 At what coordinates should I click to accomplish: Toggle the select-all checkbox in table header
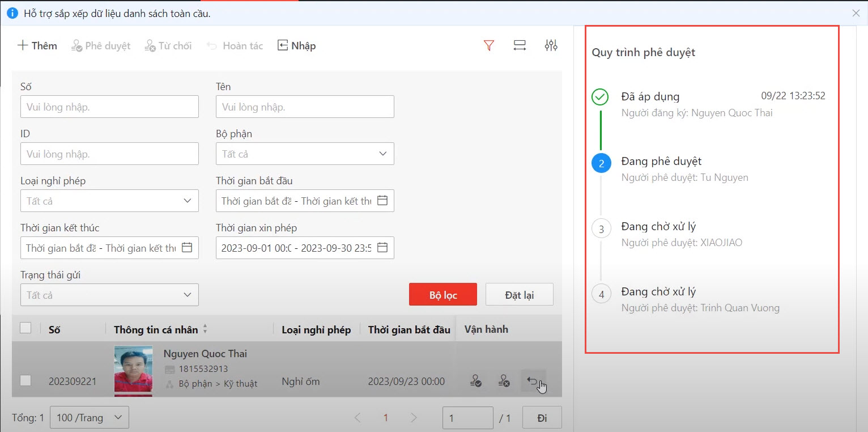pos(25,328)
